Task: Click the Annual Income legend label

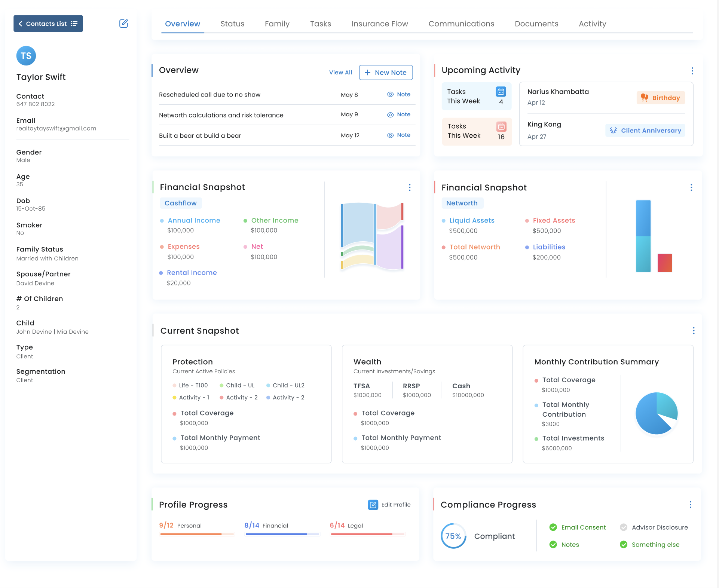Action: (x=194, y=220)
